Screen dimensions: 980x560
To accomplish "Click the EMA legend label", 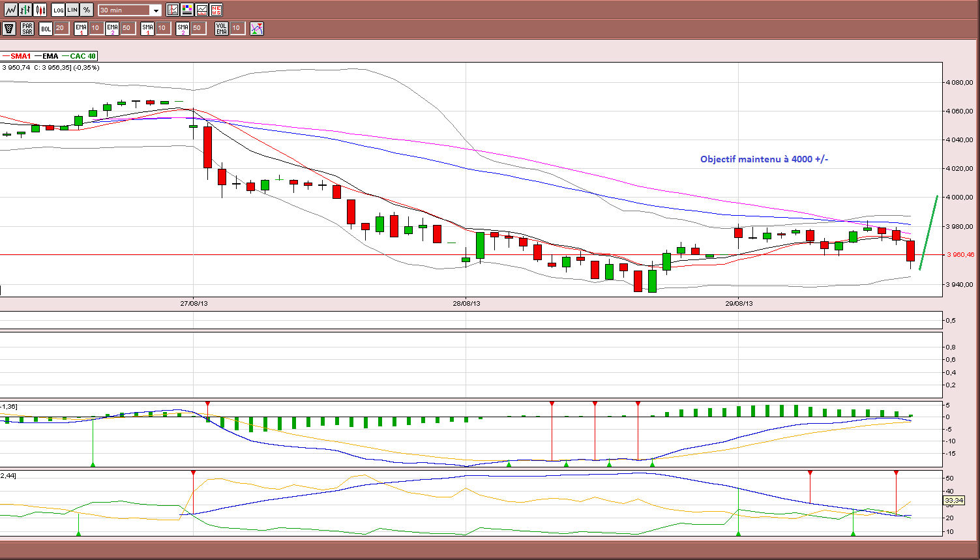I will coord(50,56).
